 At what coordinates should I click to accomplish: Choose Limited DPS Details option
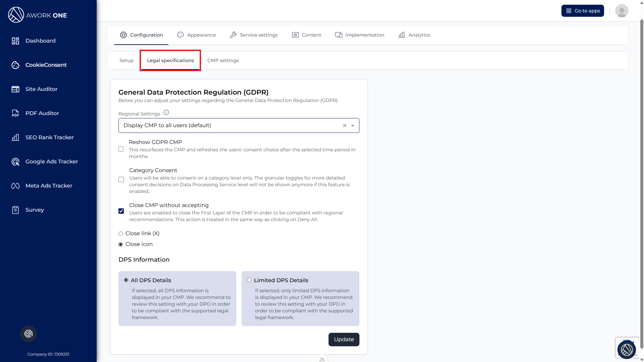(x=249, y=280)
